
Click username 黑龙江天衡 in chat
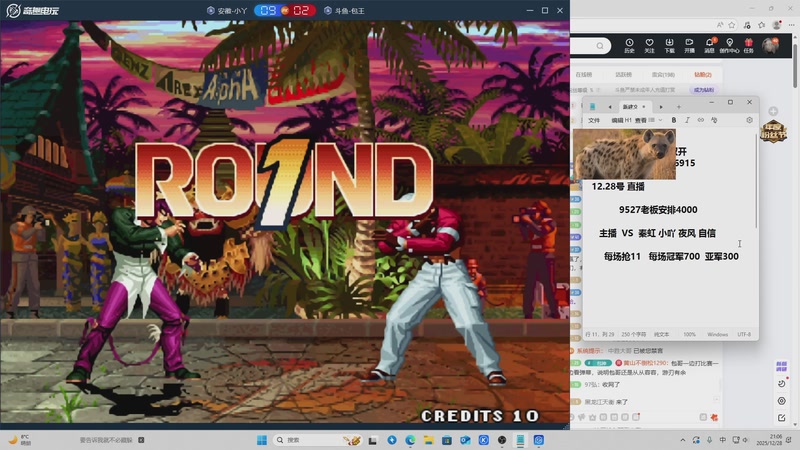point(598,402)
